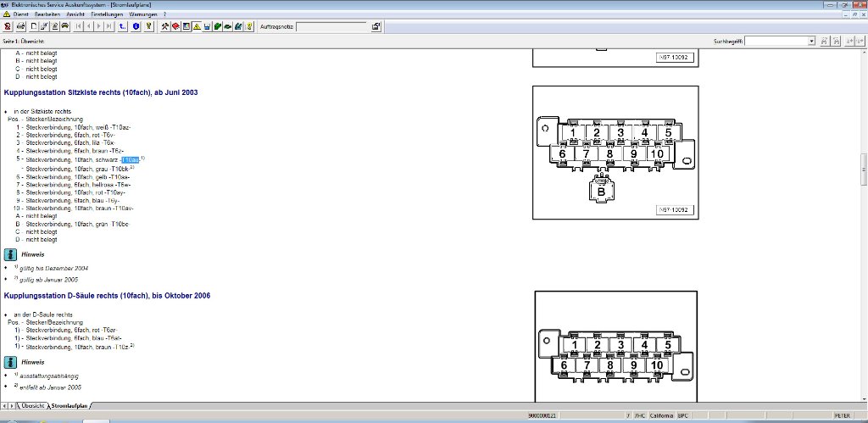This screenshot has width=868, height=423.
Task: Select the Stromlaufplan tab at bottom
Action: (x=70, y=406)
